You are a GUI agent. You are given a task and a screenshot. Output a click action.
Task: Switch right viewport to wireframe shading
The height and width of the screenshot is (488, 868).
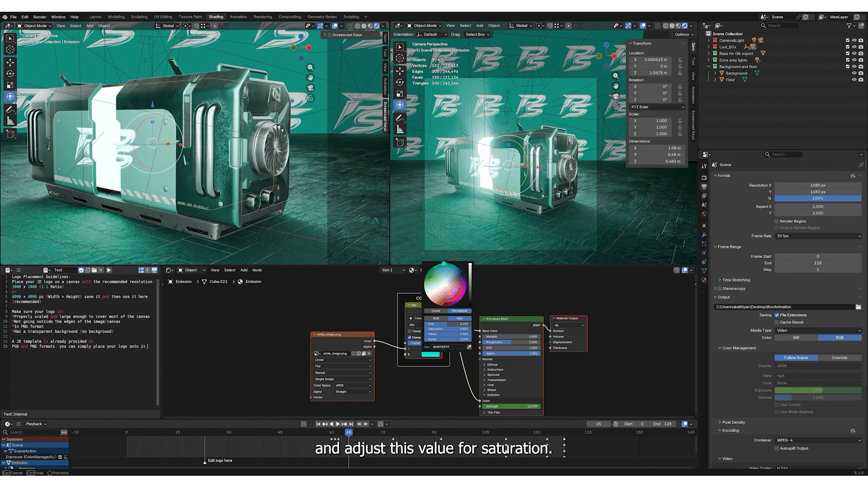(x=665, y=26)
